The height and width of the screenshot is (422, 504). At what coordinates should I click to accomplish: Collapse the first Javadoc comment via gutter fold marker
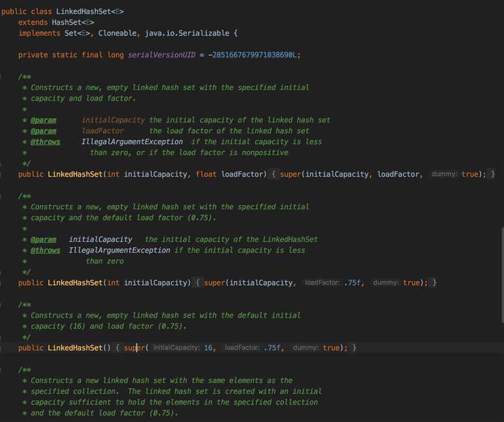click(x=1, y=77)
